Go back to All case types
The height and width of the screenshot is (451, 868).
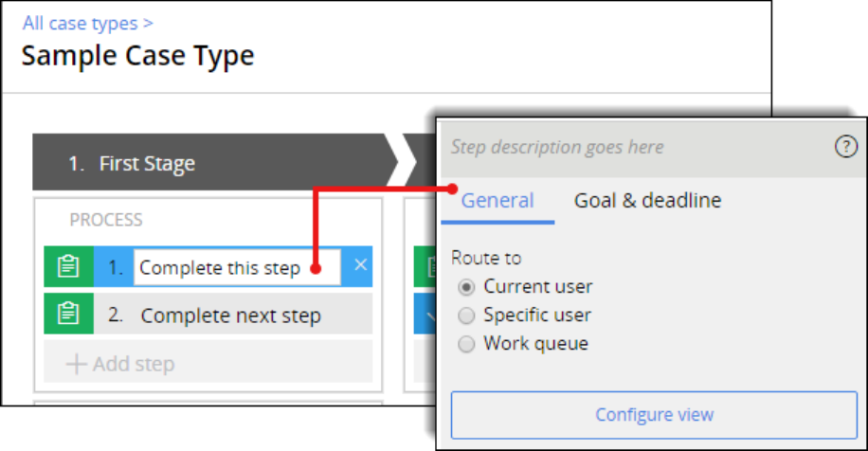click(x=87, y=23)
